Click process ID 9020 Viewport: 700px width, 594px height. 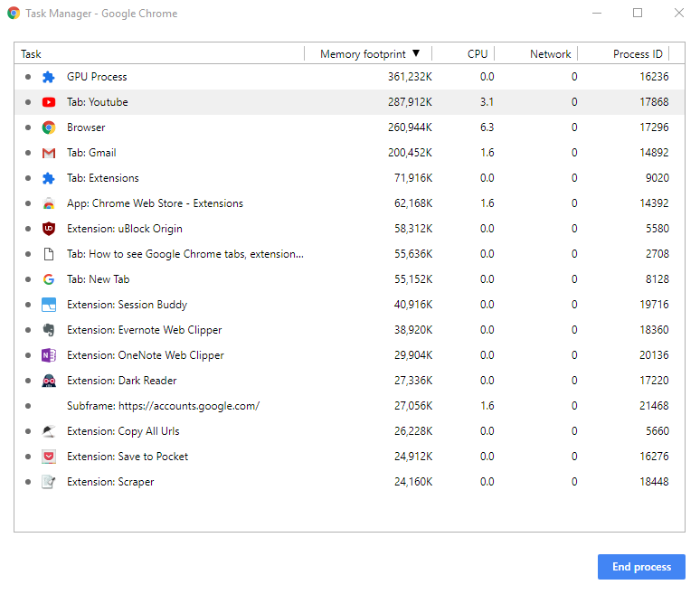657,178
